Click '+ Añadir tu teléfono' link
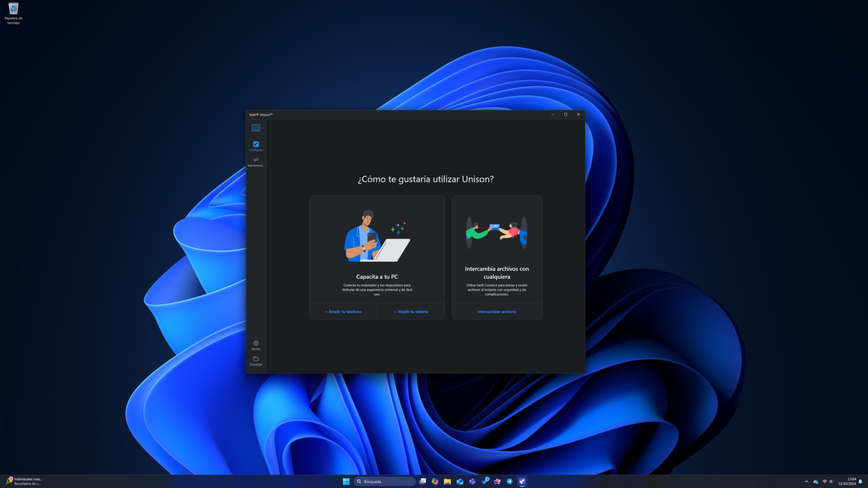 (x=343, y=312)
